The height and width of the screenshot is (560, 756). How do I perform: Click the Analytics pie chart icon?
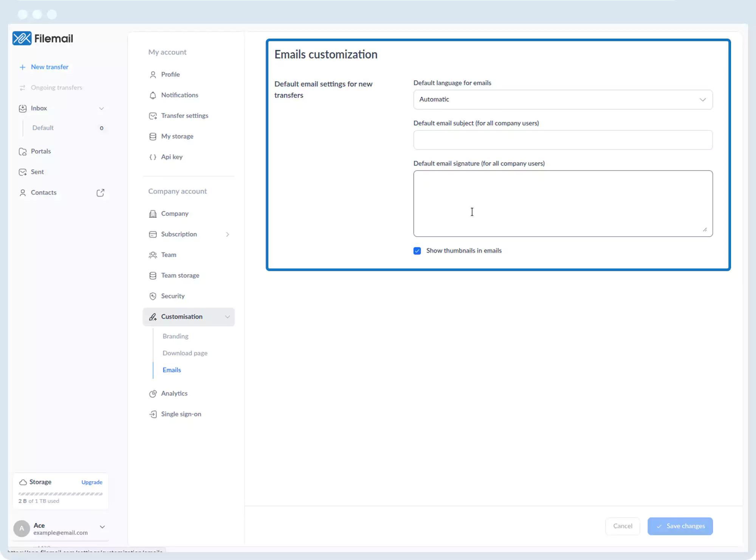153,394
